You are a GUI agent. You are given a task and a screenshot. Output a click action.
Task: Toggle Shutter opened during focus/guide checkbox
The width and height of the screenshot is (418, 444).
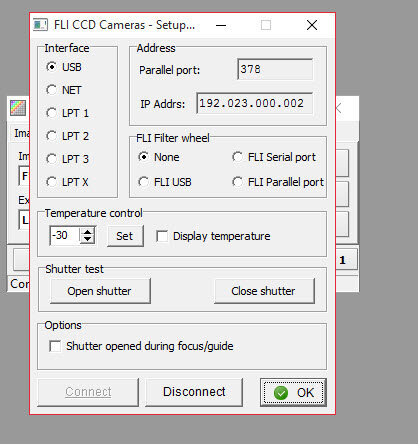(x=55, y=346)
